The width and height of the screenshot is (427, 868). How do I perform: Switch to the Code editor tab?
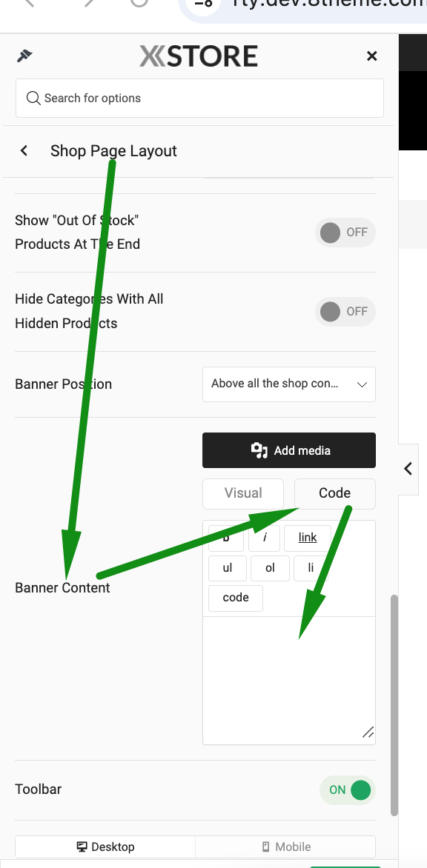click(334, 493)
